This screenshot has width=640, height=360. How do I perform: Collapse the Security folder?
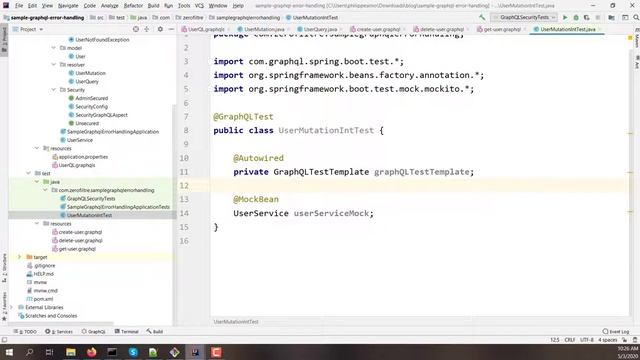click(x=53, y=90)
